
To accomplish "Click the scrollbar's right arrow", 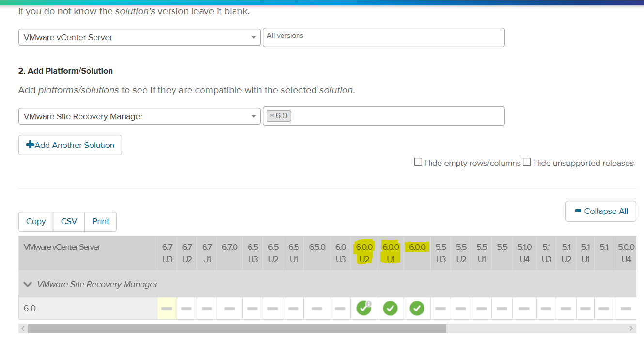I will click(x=631, y=328).
